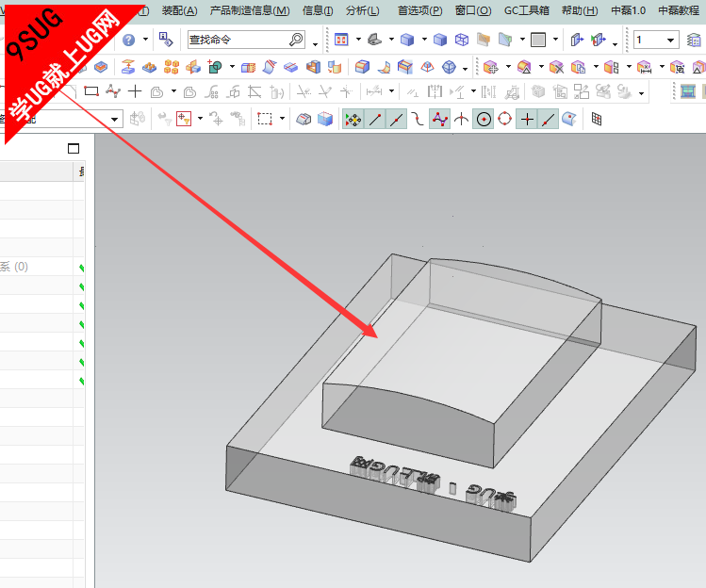Click the Fit view icon

coord(341,40)
